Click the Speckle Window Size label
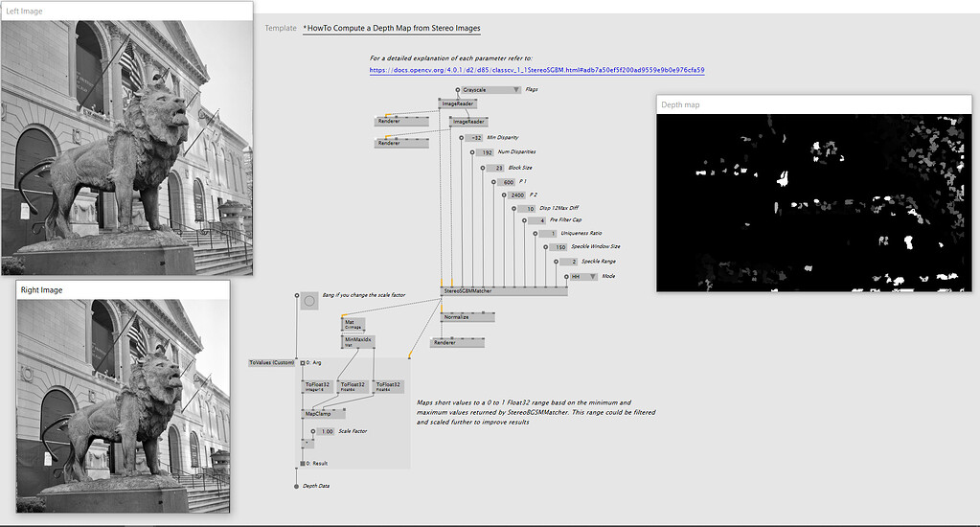The height and width of the screenshot is (527, 980). [596, 247]
